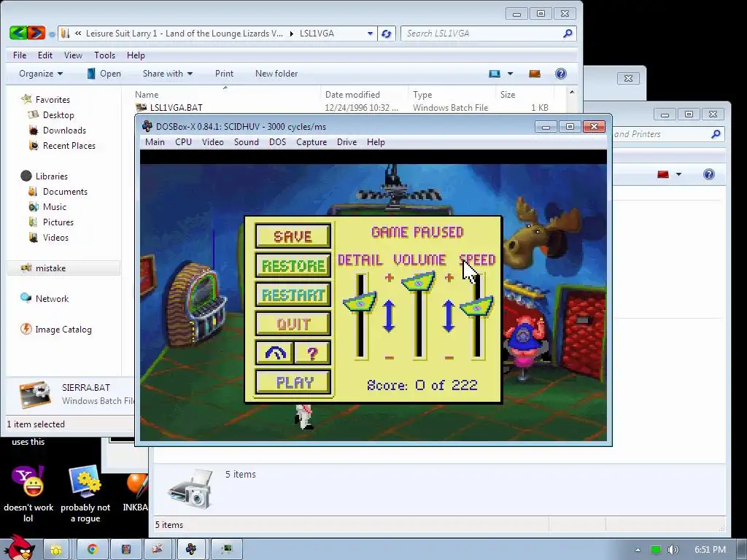Image resolution: width=747 pixels, height=560 pixels.
Task: Open the File menu in Explorer
Action: click(20, 55)
